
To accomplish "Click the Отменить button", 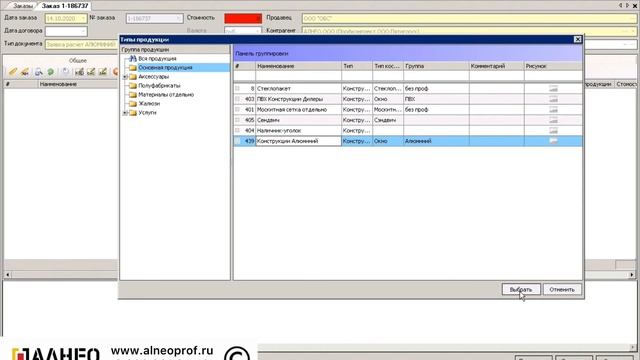I will (x=562, y=289).
